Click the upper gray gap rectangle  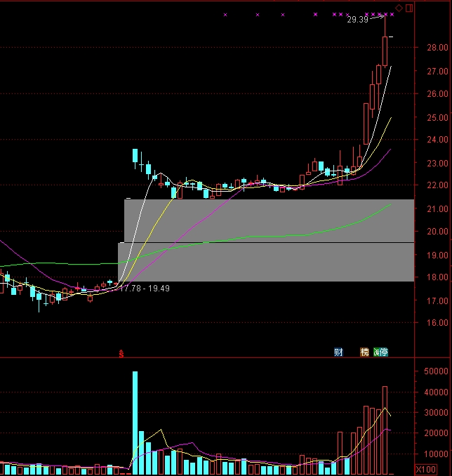coord(270,220)
